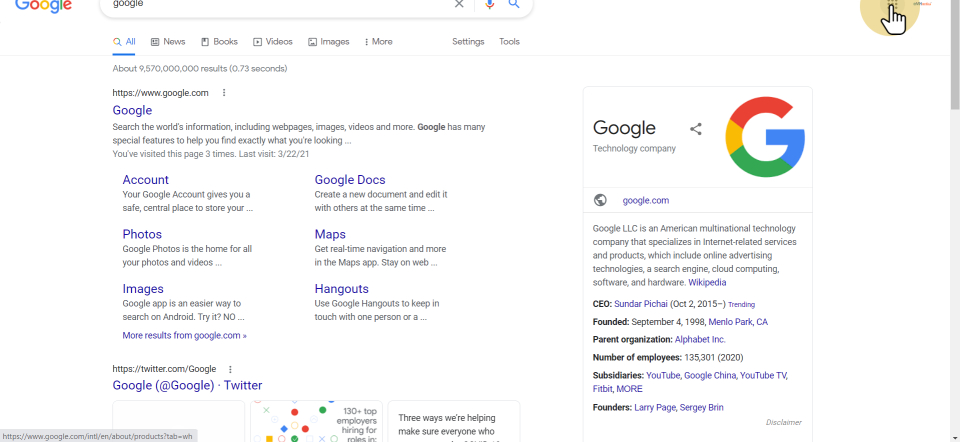Click the globe icon beside google.com
The image size is (960, 442).
[x=600, y=200]
